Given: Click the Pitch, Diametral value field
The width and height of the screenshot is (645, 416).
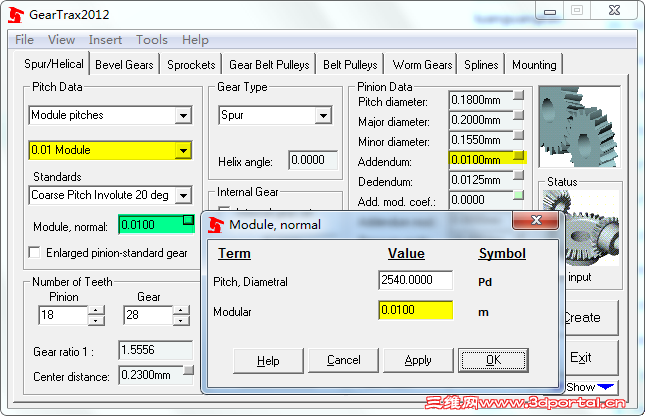Looking at the screenshot, I should click(x=415, y=280).
